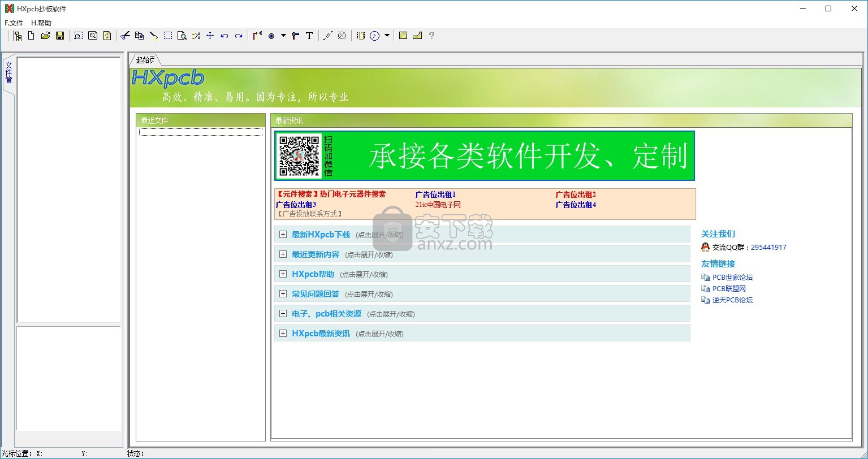Open a file with the folder icon
Image resolution: width=868 pixels, height=459 pixels.
pyautogui.click(x=45, y=36)
